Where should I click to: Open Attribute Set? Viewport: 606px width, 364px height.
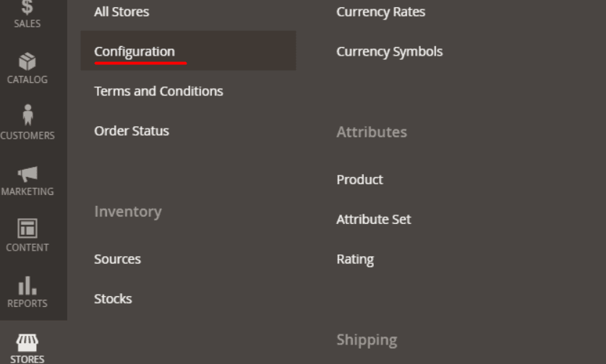pos(374,220)
